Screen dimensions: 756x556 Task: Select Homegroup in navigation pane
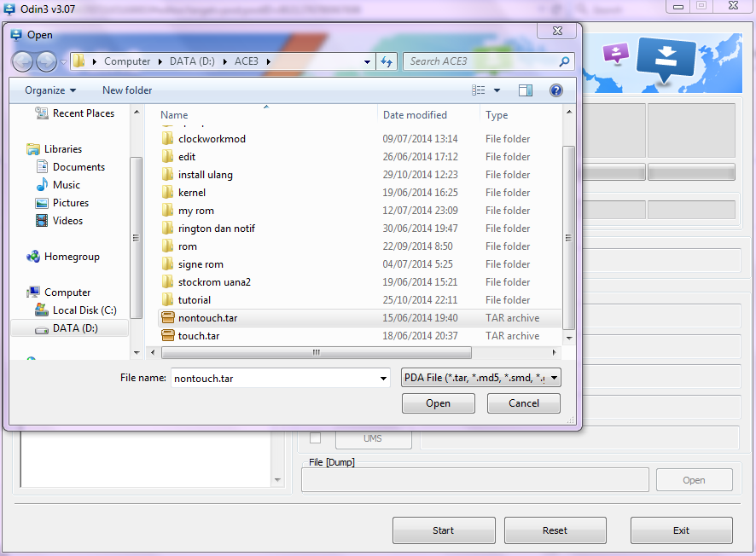pos(63,257)
